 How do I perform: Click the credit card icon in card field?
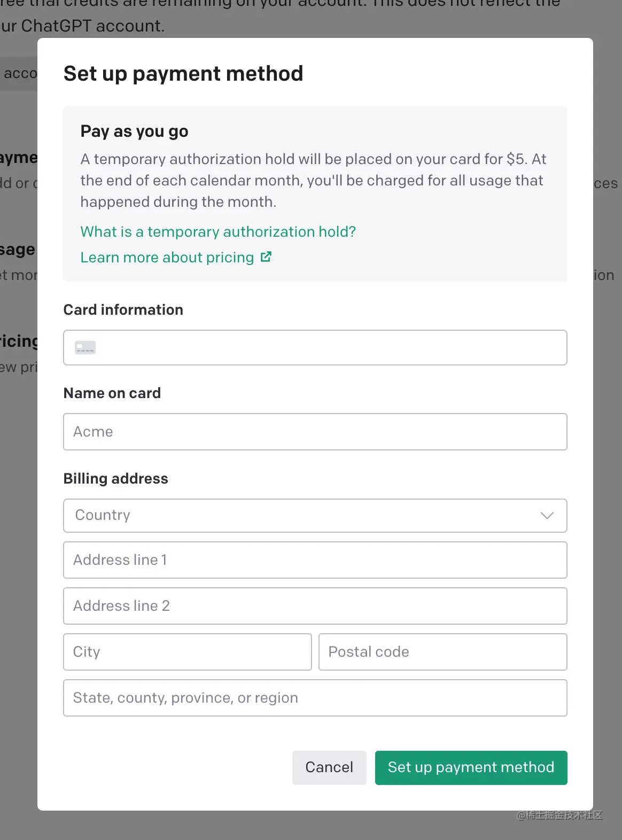coord(85,348)
